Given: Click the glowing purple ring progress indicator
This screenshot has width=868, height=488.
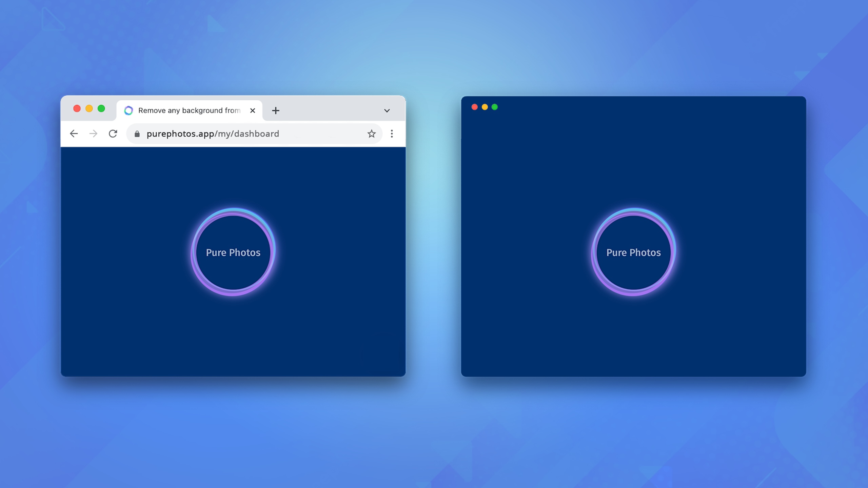Looking at the screenshot, I should (233, 252).
